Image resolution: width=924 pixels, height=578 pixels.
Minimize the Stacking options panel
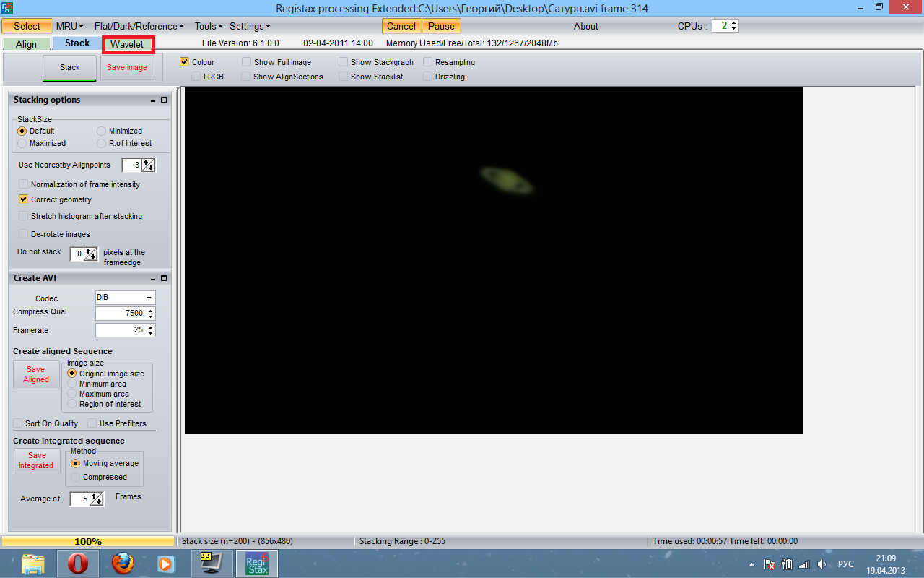tap(153, 100)
